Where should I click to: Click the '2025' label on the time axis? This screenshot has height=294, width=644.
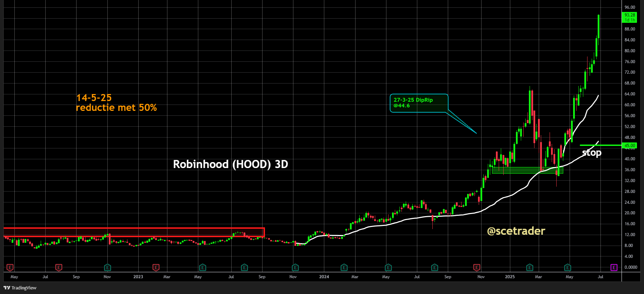(510, 277)
